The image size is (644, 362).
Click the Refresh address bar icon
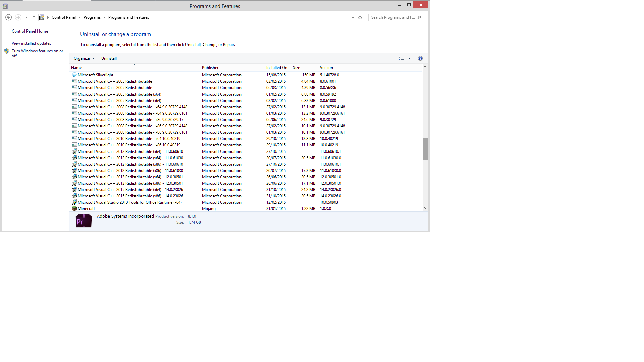[x=360, y=17]
